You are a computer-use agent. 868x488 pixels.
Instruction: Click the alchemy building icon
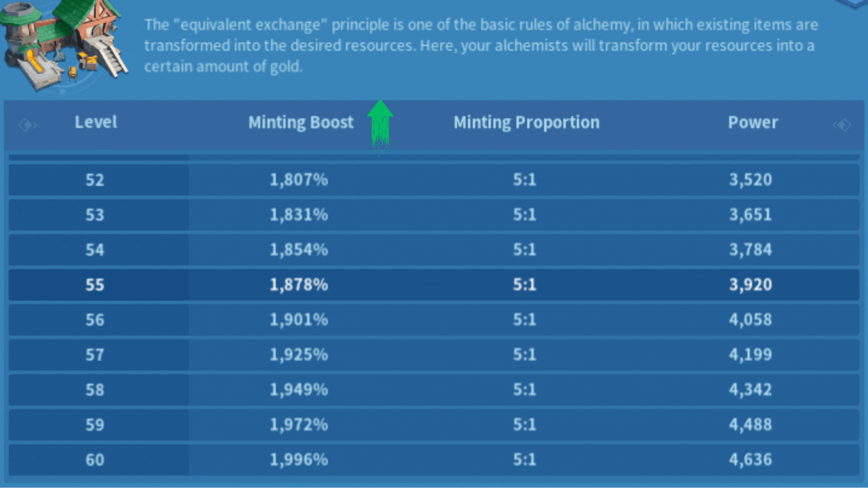pos(63,43)
